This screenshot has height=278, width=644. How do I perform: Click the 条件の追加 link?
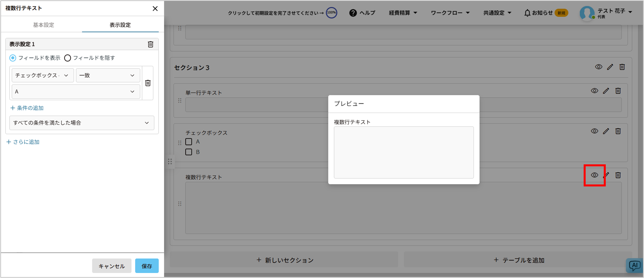pos(27,108)
